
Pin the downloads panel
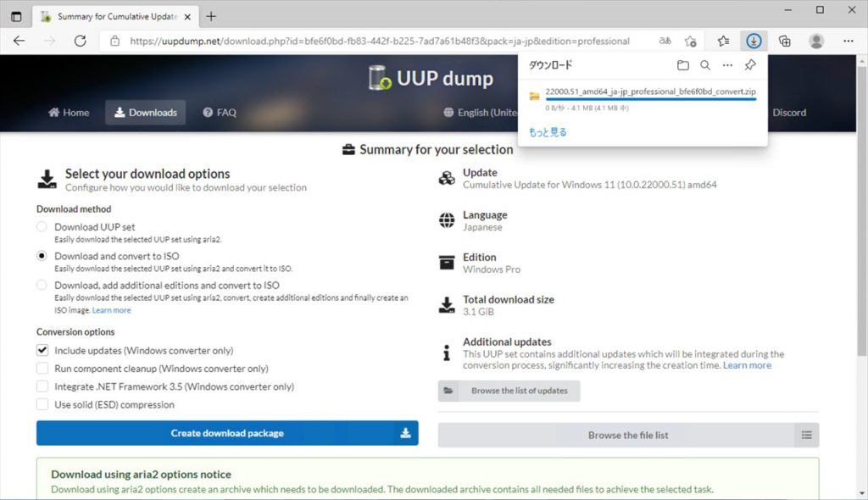pos(750,65)
